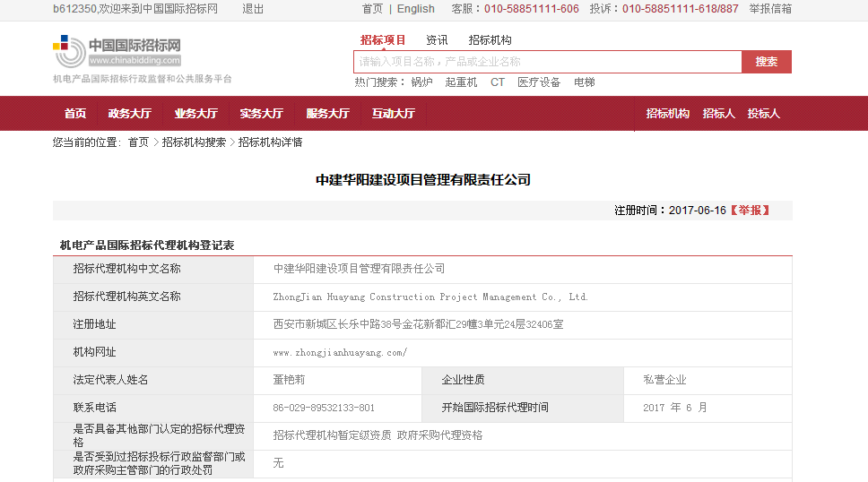
Task: Click 招标机构搜索 in the breadcrumb
Action: click(x=194, y=142)
